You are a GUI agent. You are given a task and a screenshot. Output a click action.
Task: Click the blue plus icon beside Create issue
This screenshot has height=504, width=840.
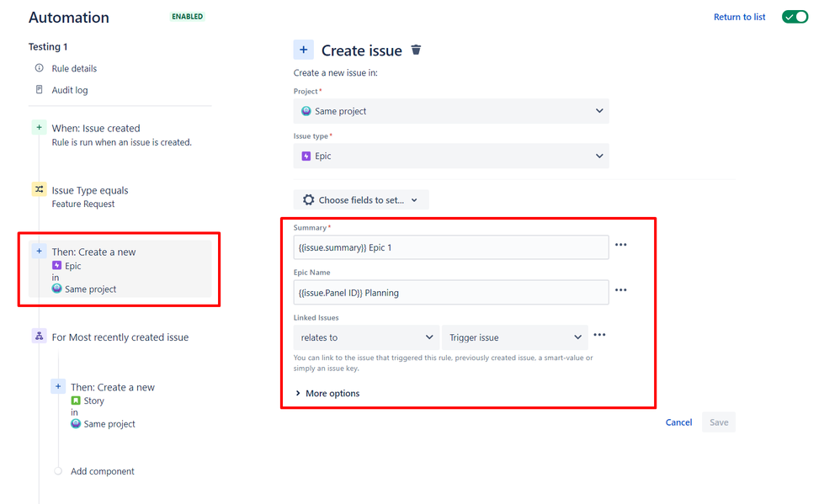click(x=303, y=50)
